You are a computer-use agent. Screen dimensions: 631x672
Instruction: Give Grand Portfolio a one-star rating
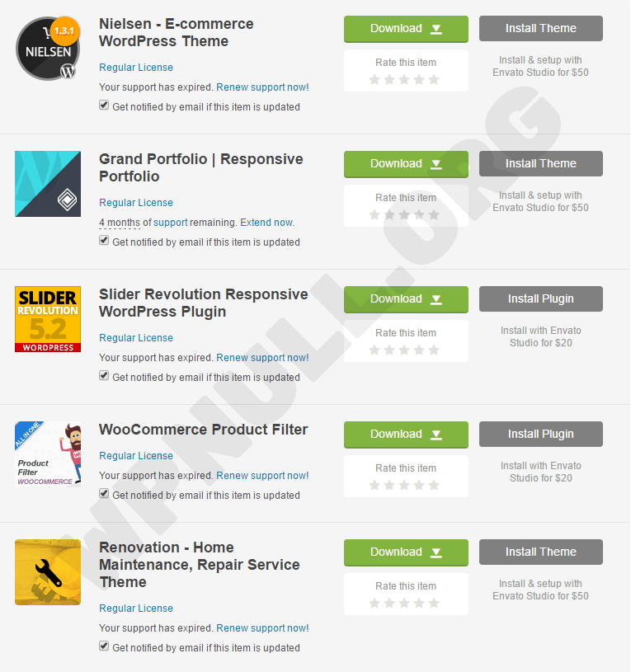[374, 214]
